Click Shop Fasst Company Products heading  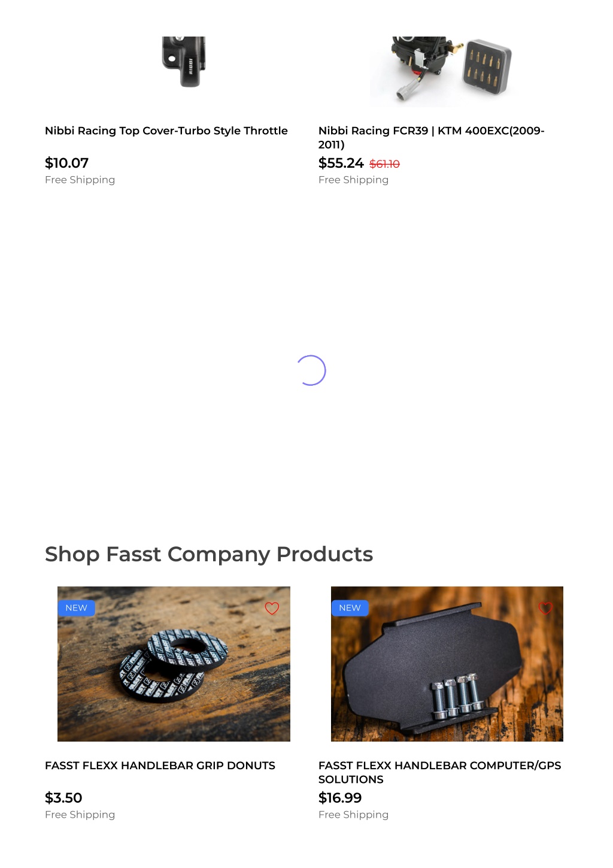pos(209,555)
